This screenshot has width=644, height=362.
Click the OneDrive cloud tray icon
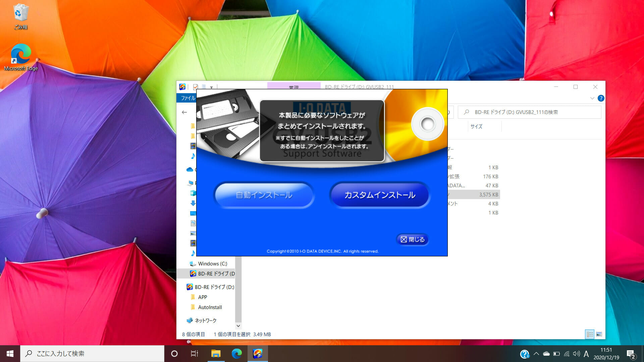click(546, 354)
